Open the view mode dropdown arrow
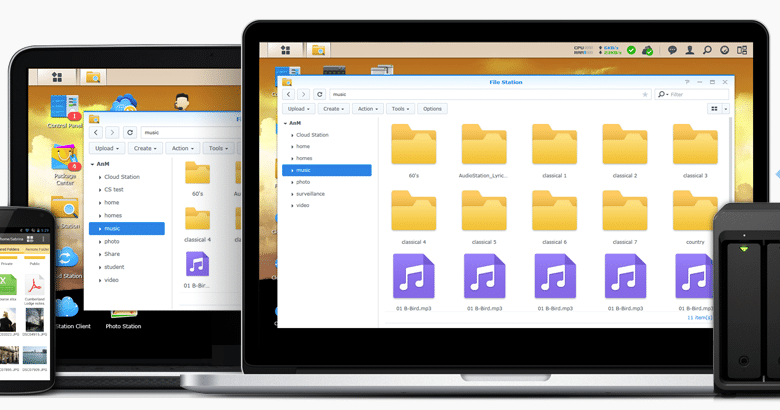 pos(726,108)
